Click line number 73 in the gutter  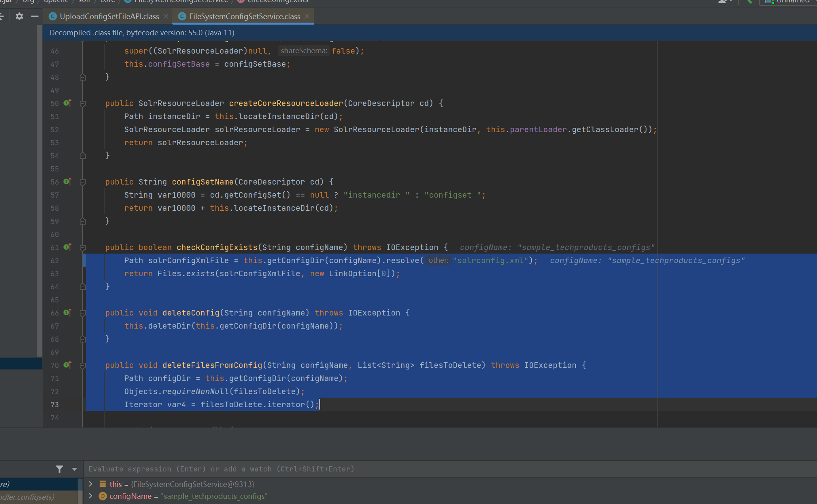point(55,405)
